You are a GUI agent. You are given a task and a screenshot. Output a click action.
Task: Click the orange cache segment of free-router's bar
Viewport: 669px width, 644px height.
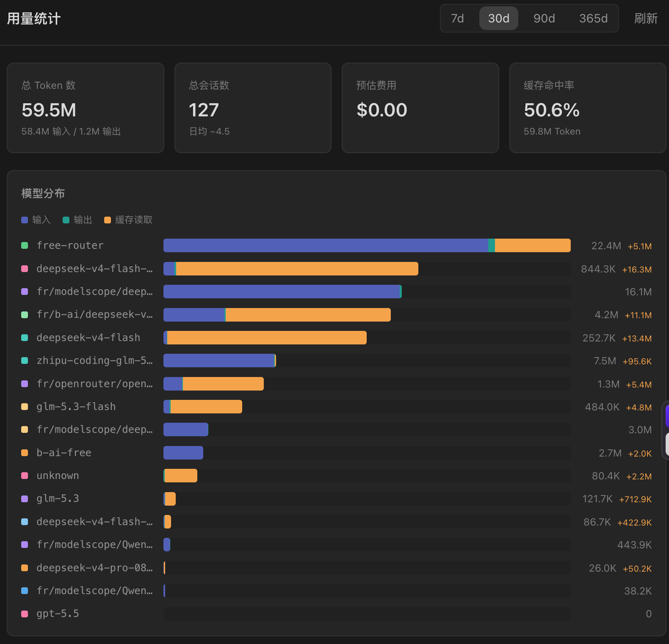(533, 245)
